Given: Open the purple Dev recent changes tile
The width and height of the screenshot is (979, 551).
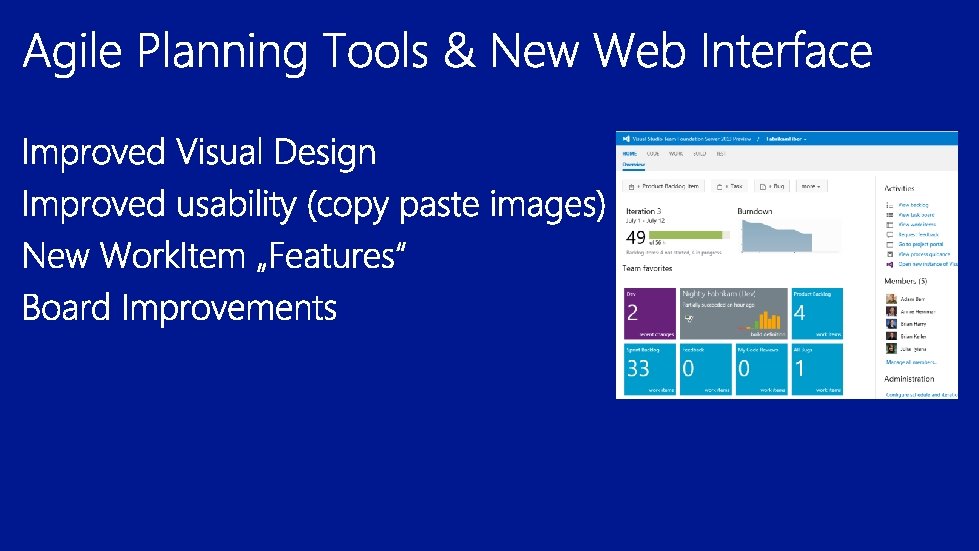Looking at the screenshot, I should click(650, 313).
